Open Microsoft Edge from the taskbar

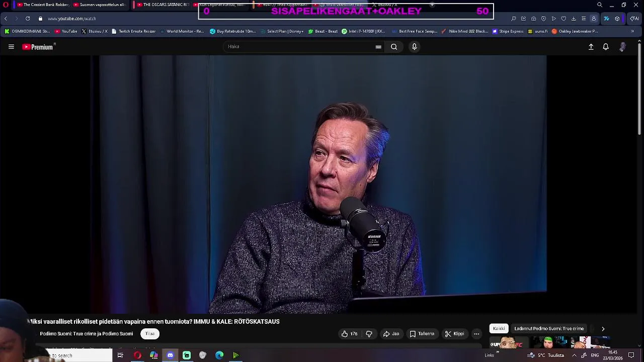(219, 355)
